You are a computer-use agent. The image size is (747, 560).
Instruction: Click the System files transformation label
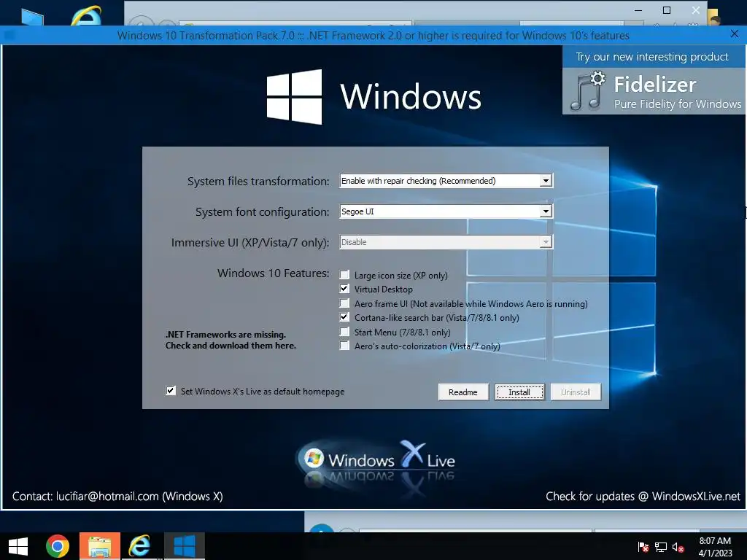pyautogui.click(x=258, y=181)
